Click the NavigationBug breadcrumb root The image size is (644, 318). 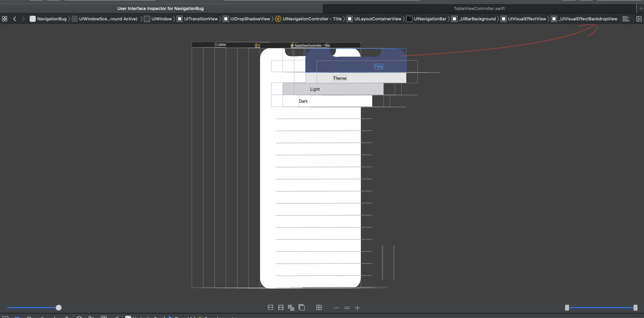click(52, 19)
